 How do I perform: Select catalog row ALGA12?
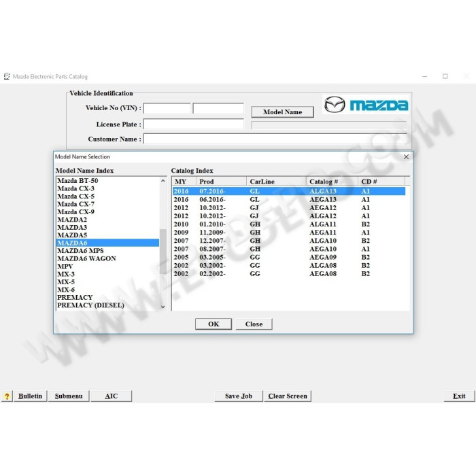click(289, 216)
